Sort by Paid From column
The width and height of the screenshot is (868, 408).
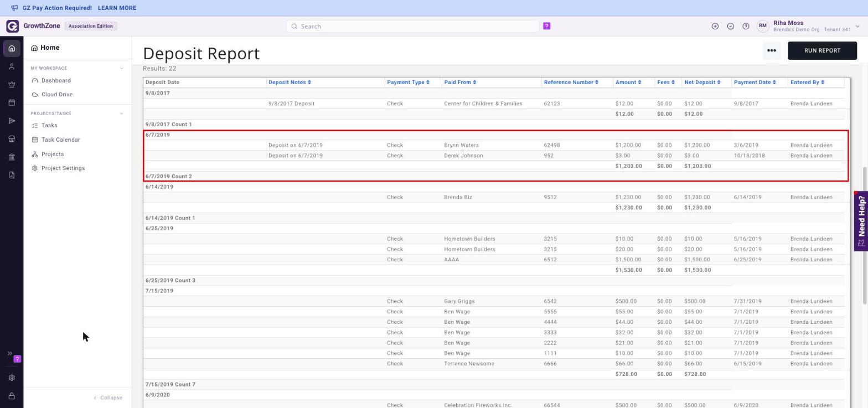(x=460, y=82)
